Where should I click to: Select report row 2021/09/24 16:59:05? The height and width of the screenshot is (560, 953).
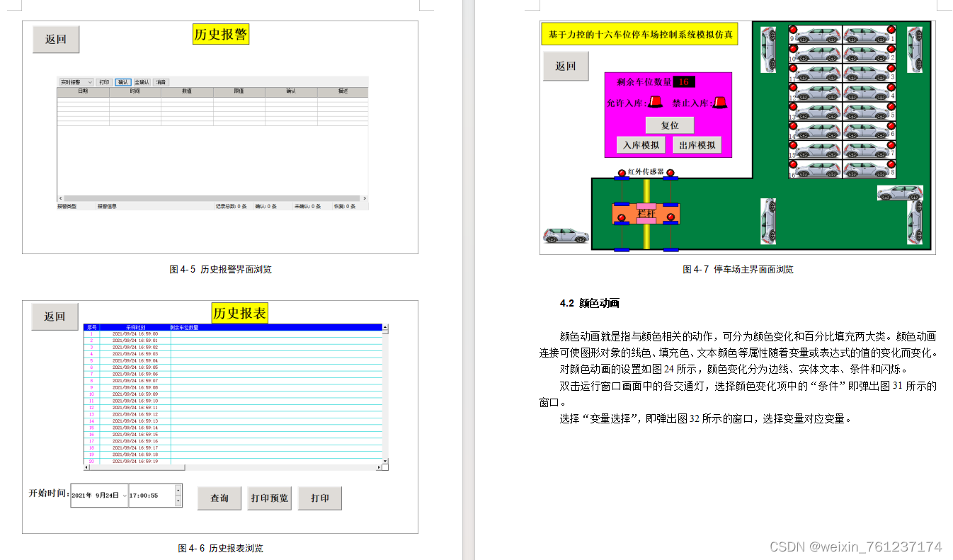point(233,367)
